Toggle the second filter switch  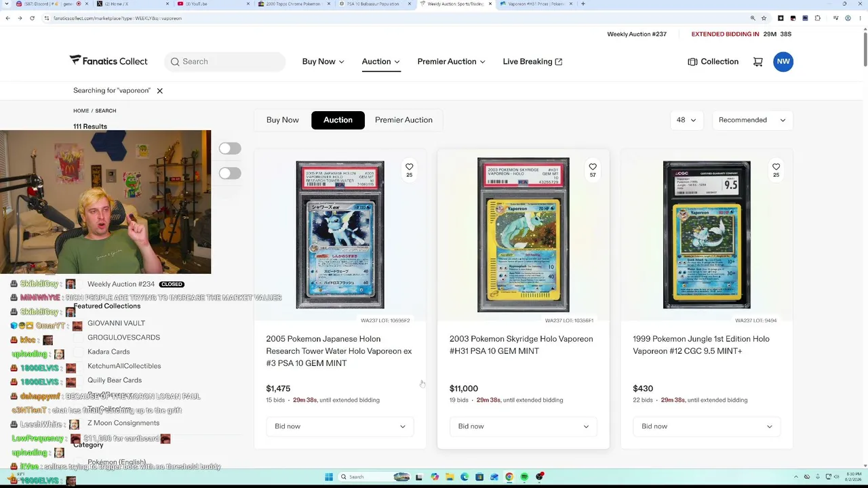(x=230, y=174)
